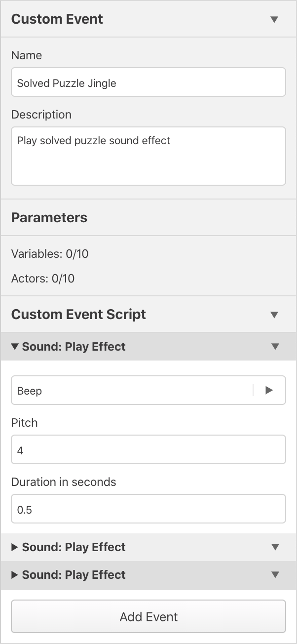Select the Beep effect type dropdown
The width and height of the screenshot is (297, 644).
(132, 390)
